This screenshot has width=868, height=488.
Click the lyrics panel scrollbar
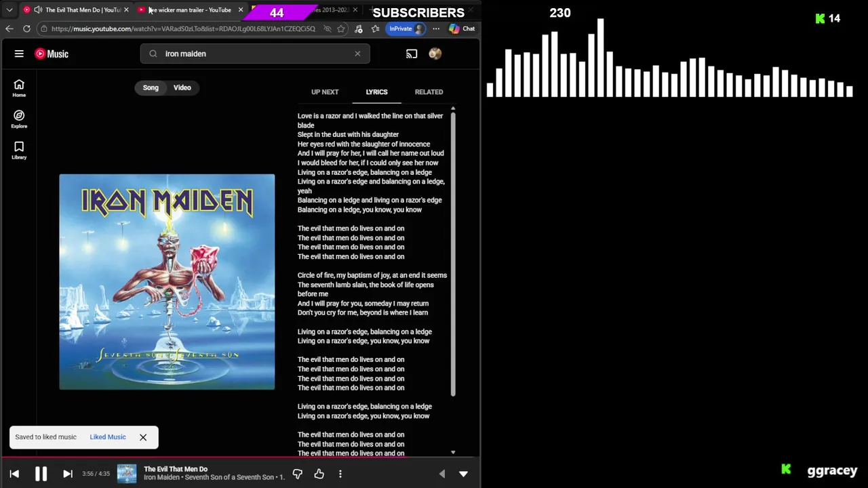coord(453,254)
